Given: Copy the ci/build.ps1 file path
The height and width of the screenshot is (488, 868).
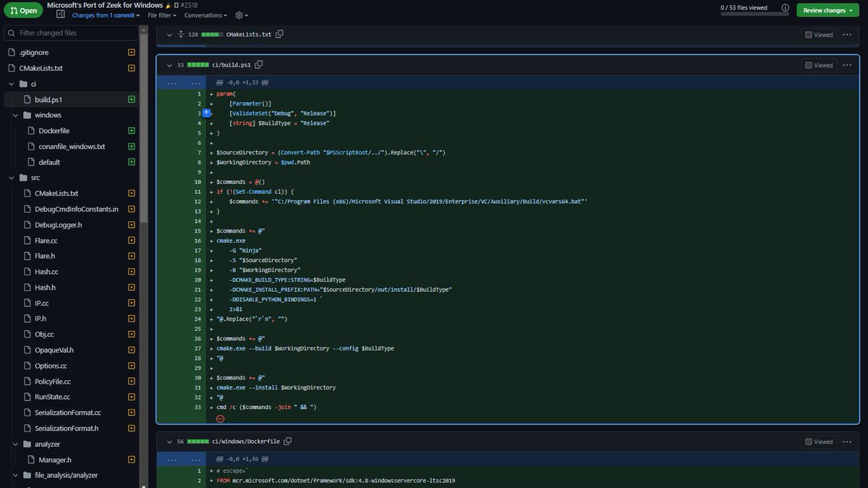Looking at the screenshot, I should [x=259, y=64].
